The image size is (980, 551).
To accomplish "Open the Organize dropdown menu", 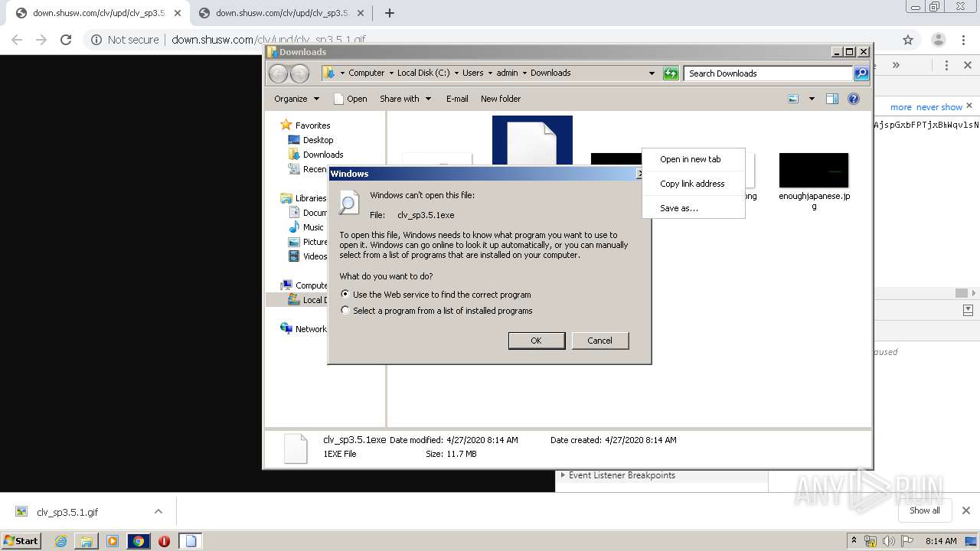I will (297, 99).
